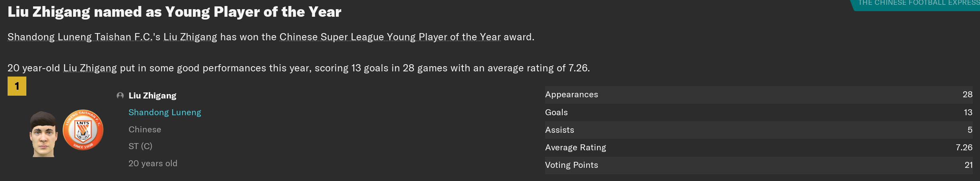Click the ST (C) position label

coord(140,146)
